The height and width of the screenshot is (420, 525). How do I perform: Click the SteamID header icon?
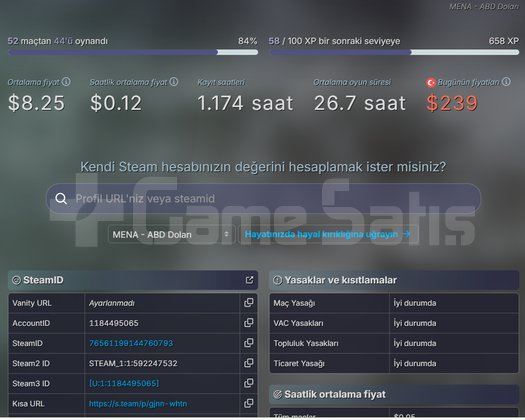tap(16, 280)
